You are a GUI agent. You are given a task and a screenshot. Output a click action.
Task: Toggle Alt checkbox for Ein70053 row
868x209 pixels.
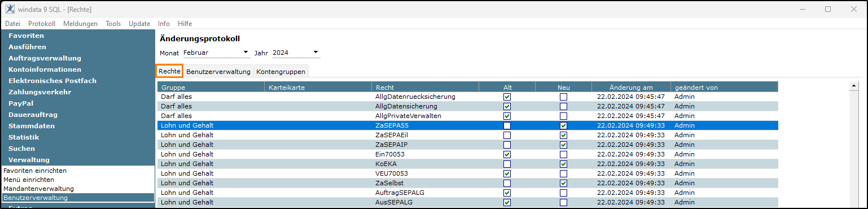(507, 154)
